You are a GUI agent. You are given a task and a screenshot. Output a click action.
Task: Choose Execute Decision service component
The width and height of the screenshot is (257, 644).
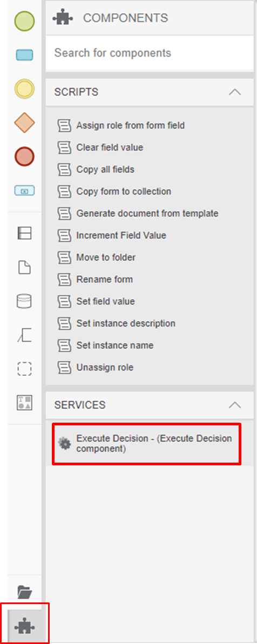point(146,444)
